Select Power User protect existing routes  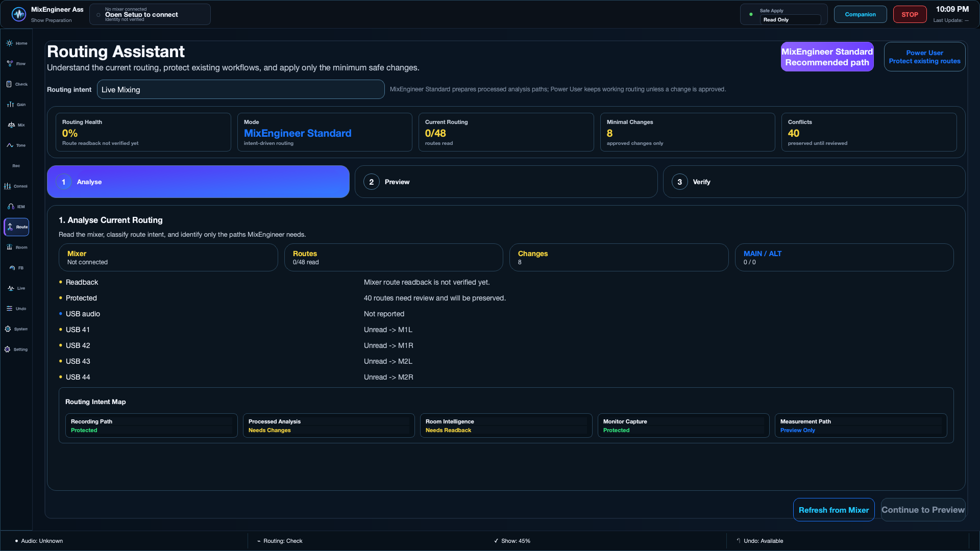[x=924, y=57]
